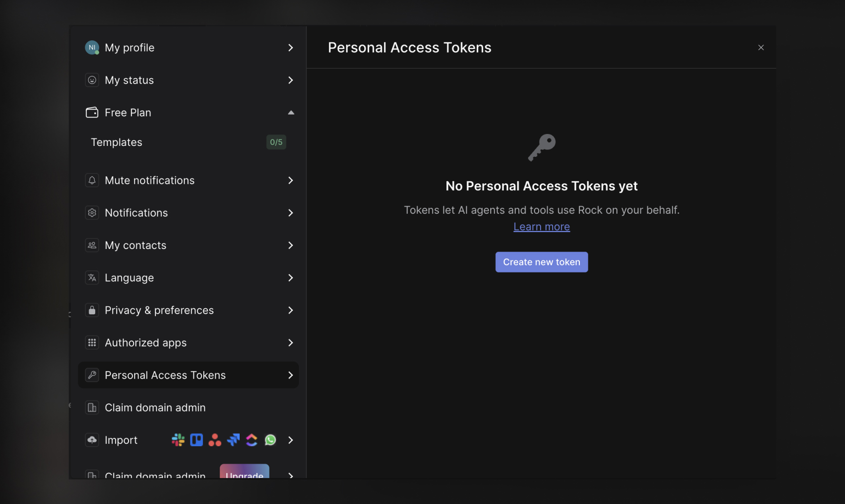The height and width of the screenshot is (504, 845).
Task: Click the WhatsApp import icon
Action: pyautogui.click(x=270, y=440)
